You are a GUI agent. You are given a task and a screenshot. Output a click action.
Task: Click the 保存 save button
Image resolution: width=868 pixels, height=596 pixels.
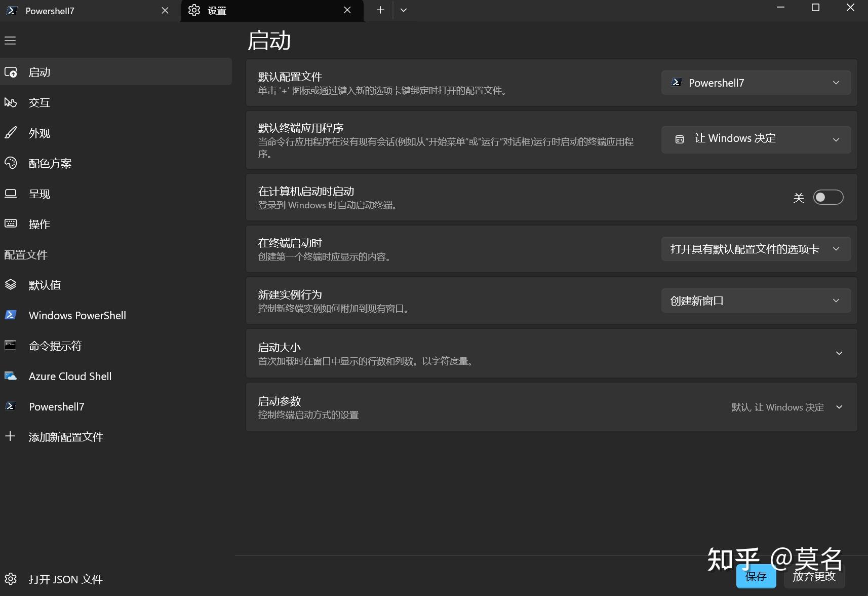[x=756, y=576]
